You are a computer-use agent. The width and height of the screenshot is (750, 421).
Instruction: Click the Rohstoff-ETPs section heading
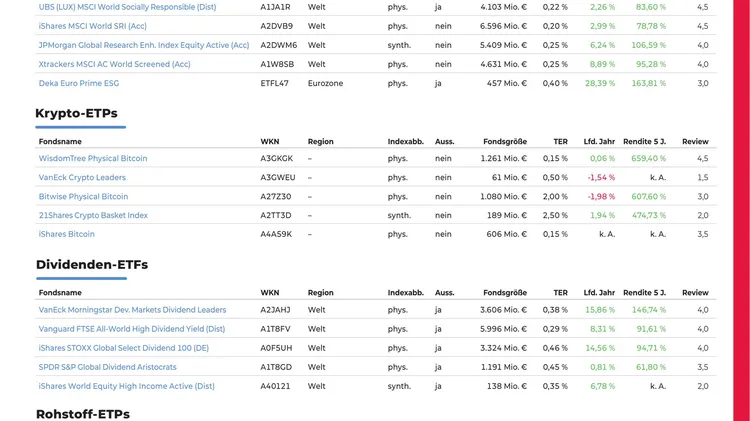pos(82,413)
